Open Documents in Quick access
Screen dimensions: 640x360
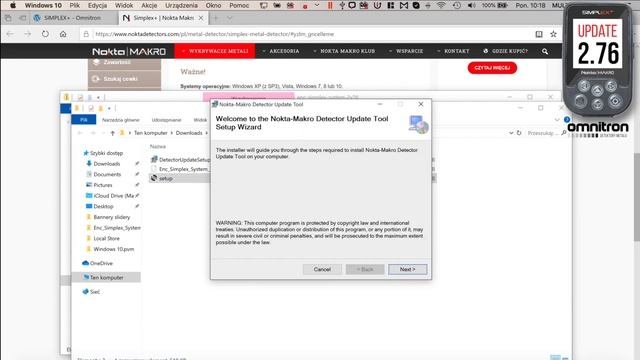[x=107, y=174]
